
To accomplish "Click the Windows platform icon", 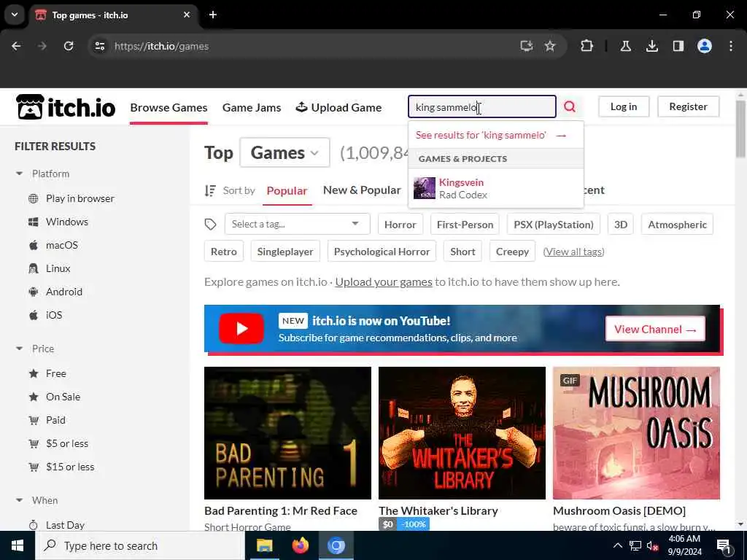I will click(x=34, y=222).
